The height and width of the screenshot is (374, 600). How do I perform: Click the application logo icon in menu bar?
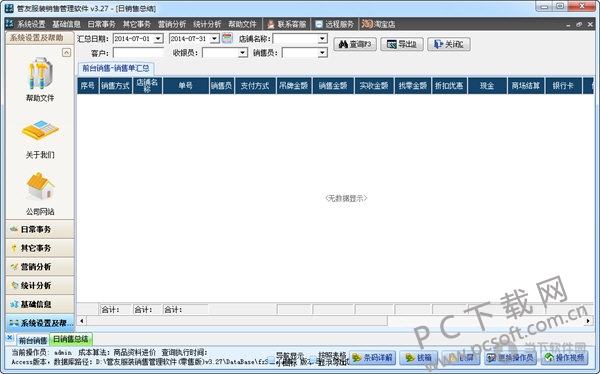point(10,24)
